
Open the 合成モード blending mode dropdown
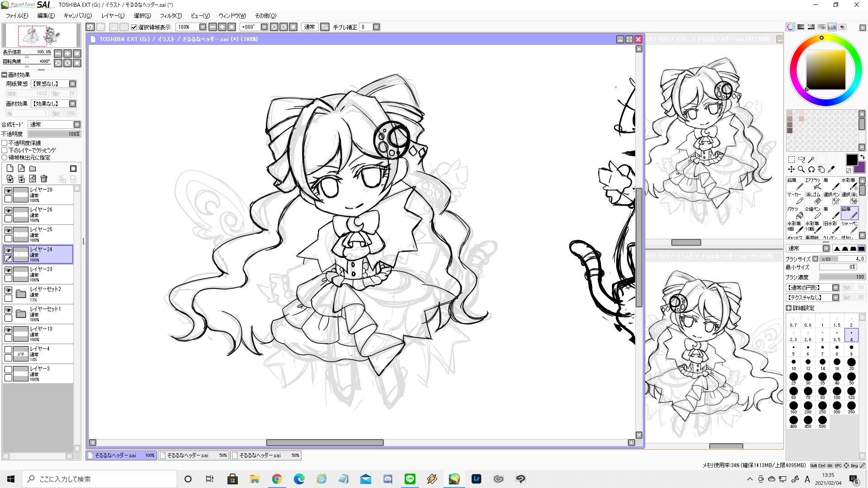[77, 125]
